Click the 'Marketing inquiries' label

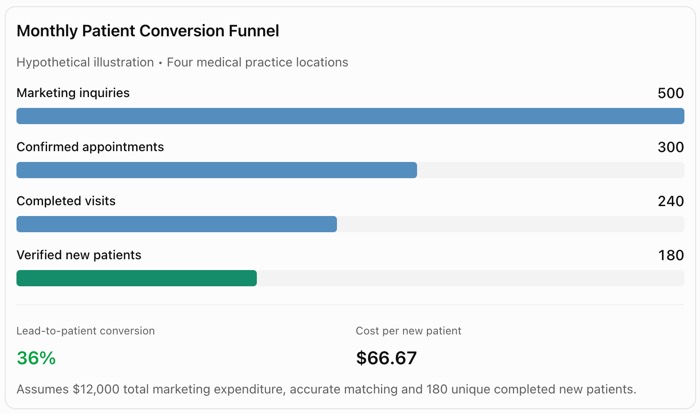point(73,92)
